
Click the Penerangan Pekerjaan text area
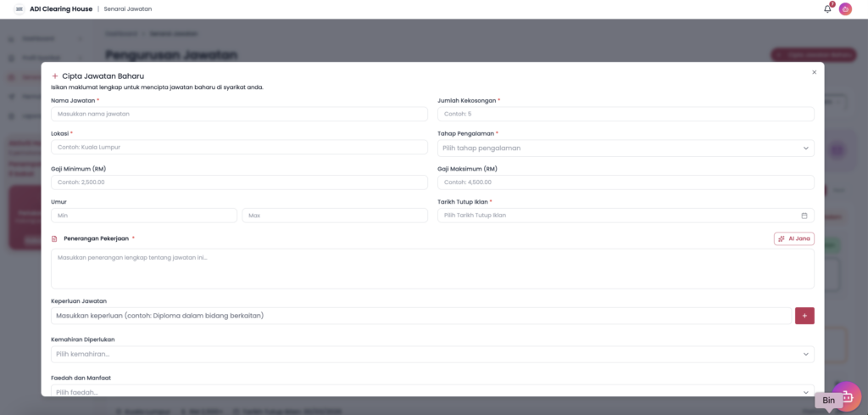432,268
